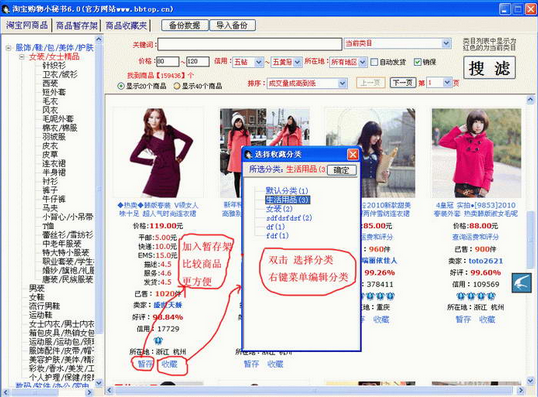
Task: Click the app icon in title bar
Action: pyautogui.click(x=6, y=9)
